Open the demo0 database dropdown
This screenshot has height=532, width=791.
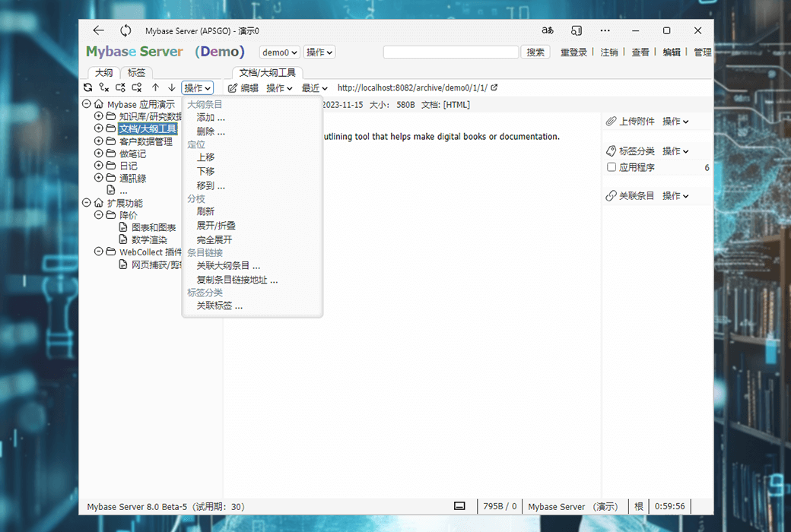click(x=279, y=52)
